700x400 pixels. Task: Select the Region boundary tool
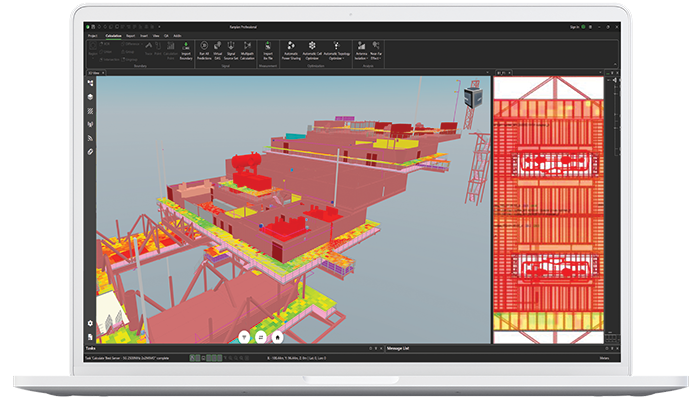click(x=93, y=50)
